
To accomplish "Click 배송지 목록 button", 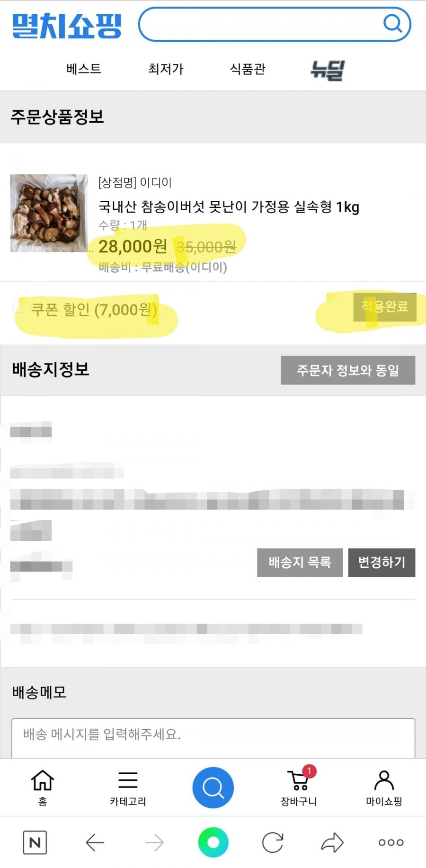I will 300,563.
